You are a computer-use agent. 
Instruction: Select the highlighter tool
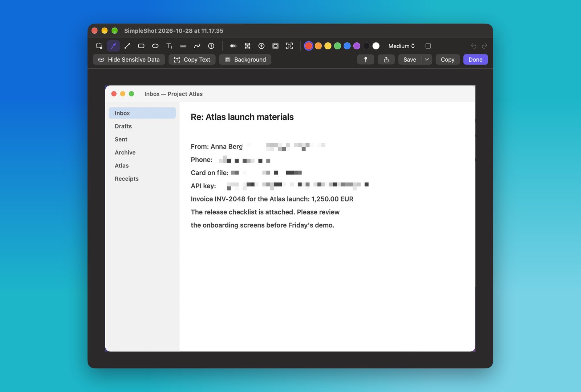tap(183, 46)
